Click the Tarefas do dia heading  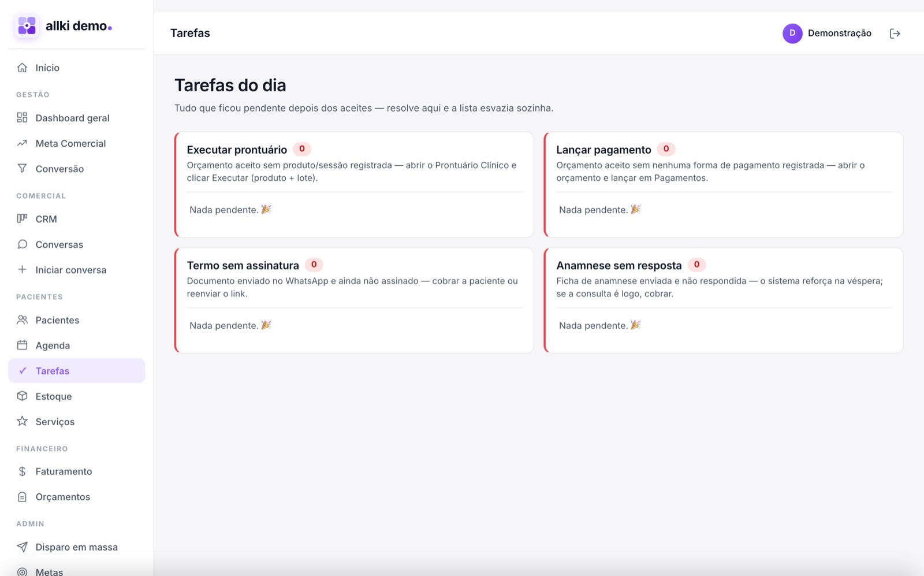coord(230,86)
